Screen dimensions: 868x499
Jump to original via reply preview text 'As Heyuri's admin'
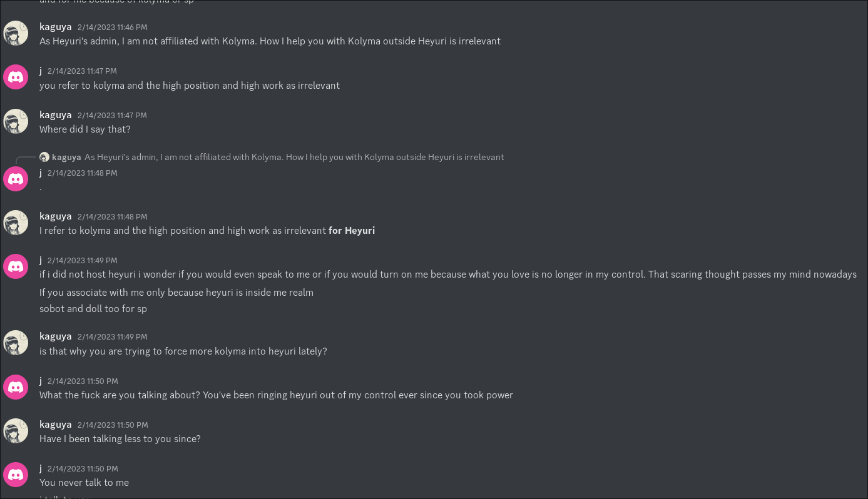point(294,157)
